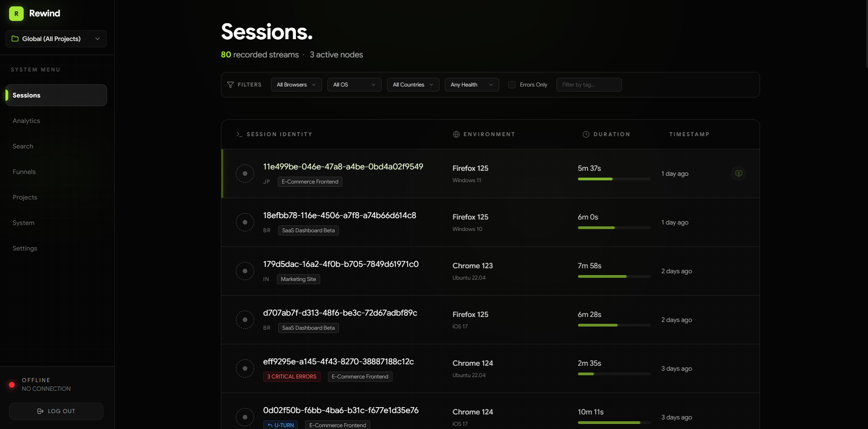Expand the All OS filter
This screenshot has height=429, width=868.
pos(354,85)
